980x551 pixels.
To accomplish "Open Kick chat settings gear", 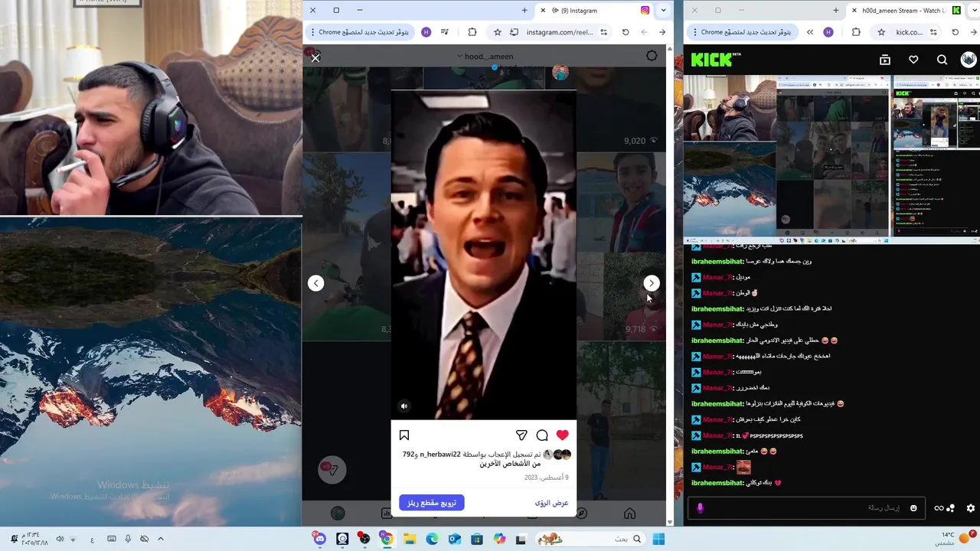I will (971, 508).
